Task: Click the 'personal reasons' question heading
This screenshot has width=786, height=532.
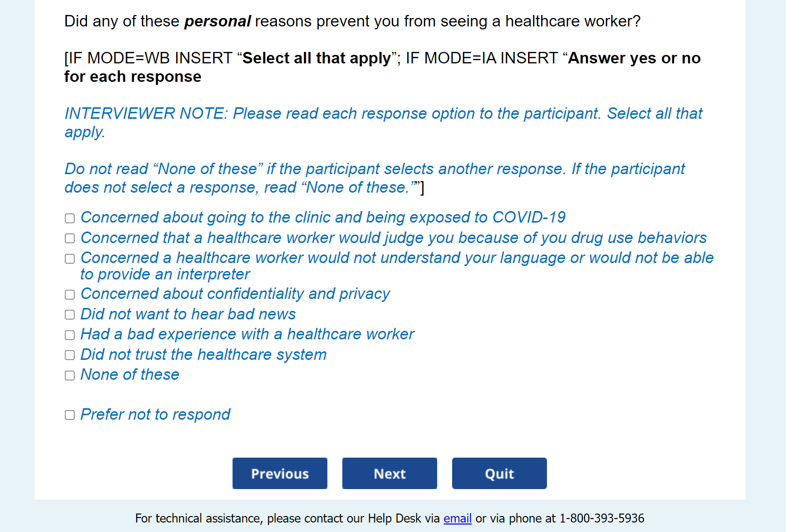Action: click(x=352, y=21)
